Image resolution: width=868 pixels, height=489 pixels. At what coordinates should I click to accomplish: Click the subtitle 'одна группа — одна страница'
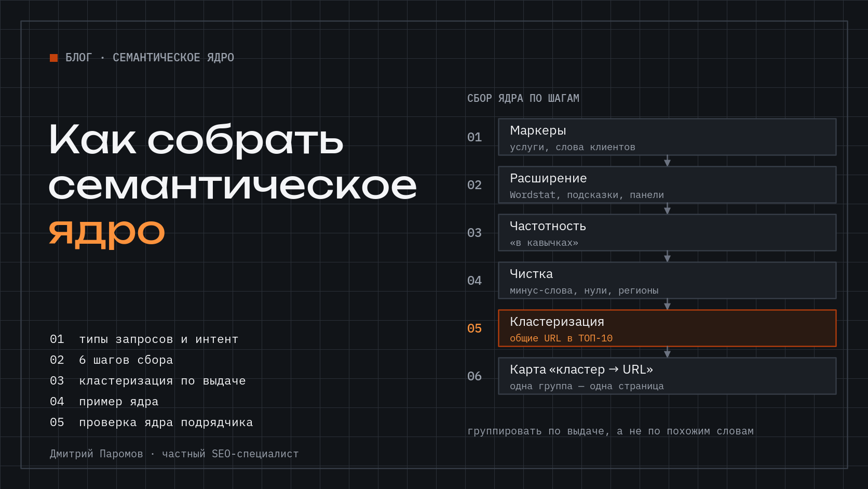(x=587, y=386)
